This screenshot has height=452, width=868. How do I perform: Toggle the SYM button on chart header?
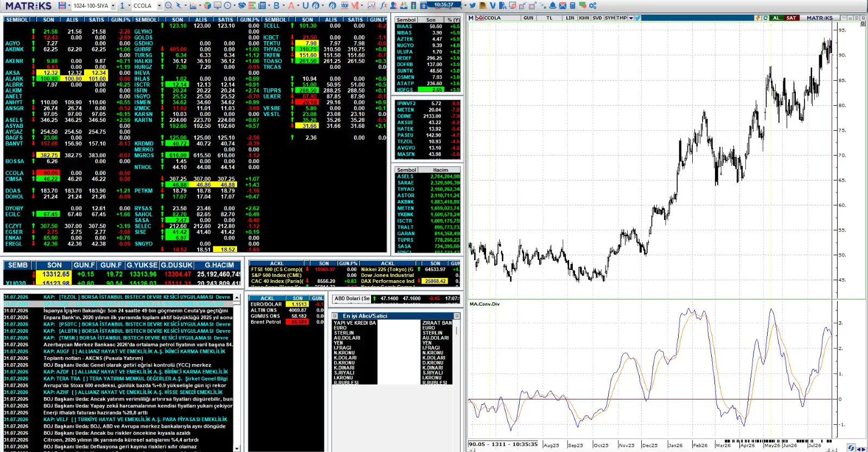(610, 18)
